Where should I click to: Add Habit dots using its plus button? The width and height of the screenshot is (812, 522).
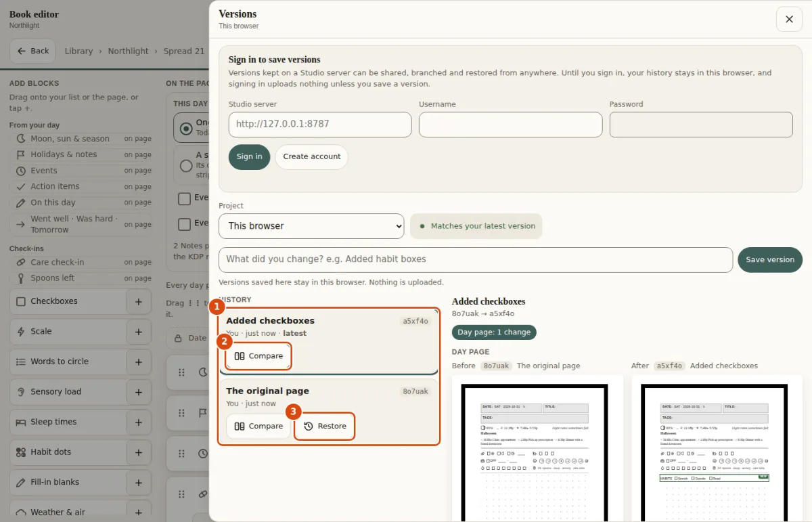click(139, 452)
